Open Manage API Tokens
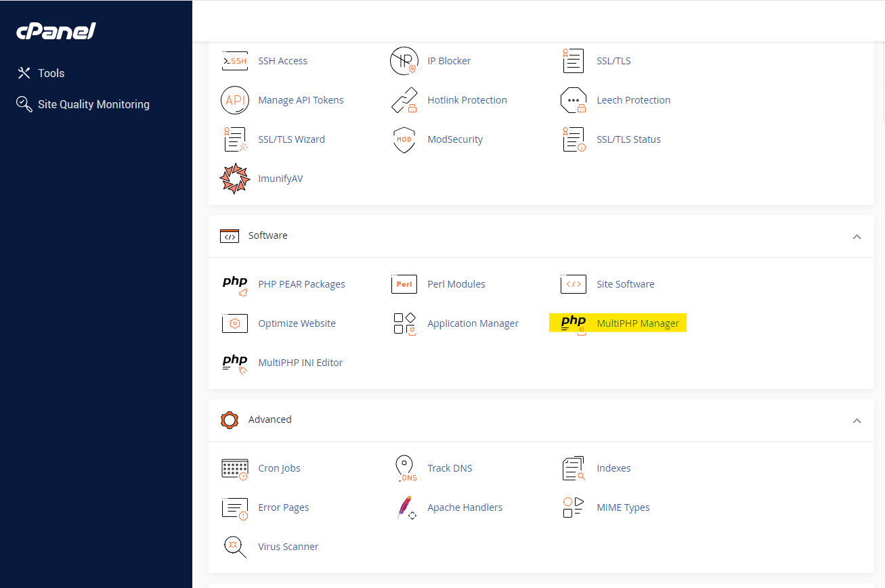Image resolution: width=885 pixels, height=588 pixels. click(x=300, y=99)
